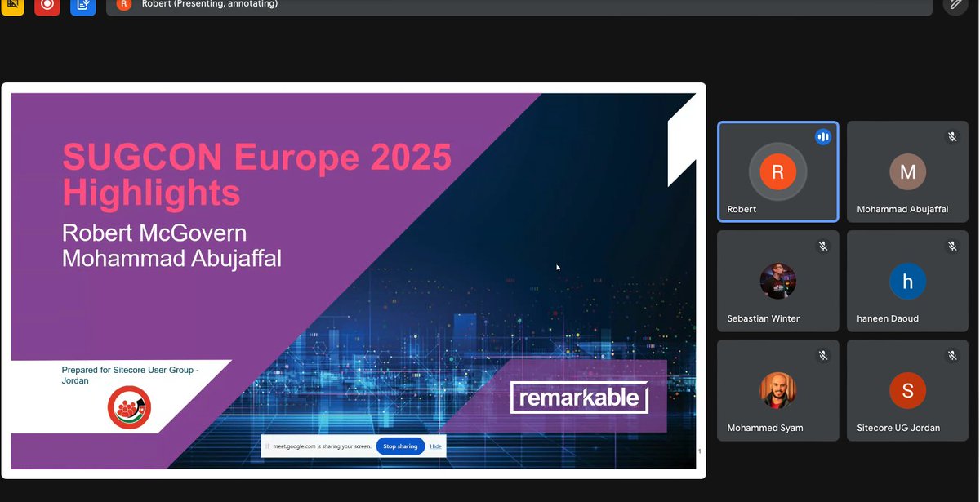The width and height of the screenshot is (980, 502).
Task: Click the Mohammad Abujaffal name on slide
Action: (x=171, y=259)
